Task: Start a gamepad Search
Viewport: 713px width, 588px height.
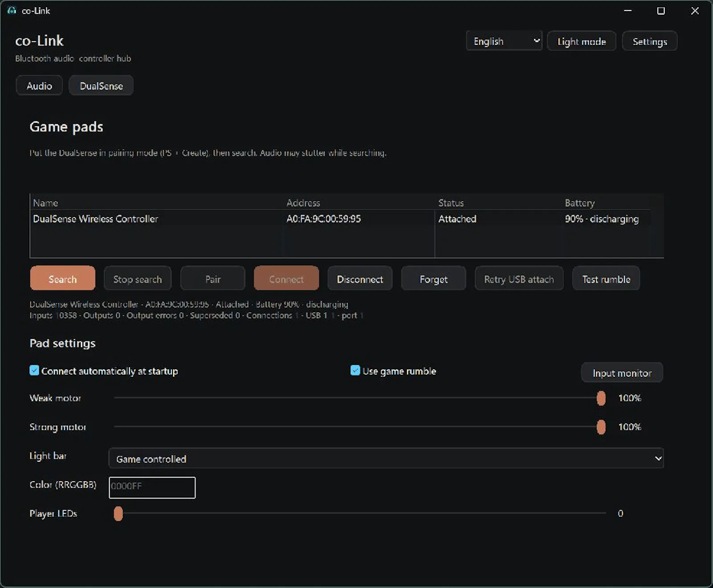Action: (63, 278)
